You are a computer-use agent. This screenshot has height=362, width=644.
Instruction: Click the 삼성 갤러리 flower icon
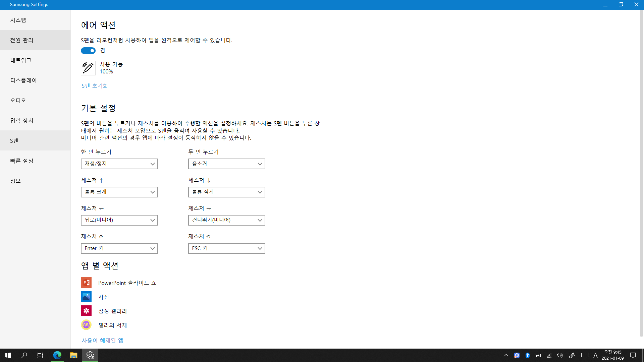coord(86,311)
